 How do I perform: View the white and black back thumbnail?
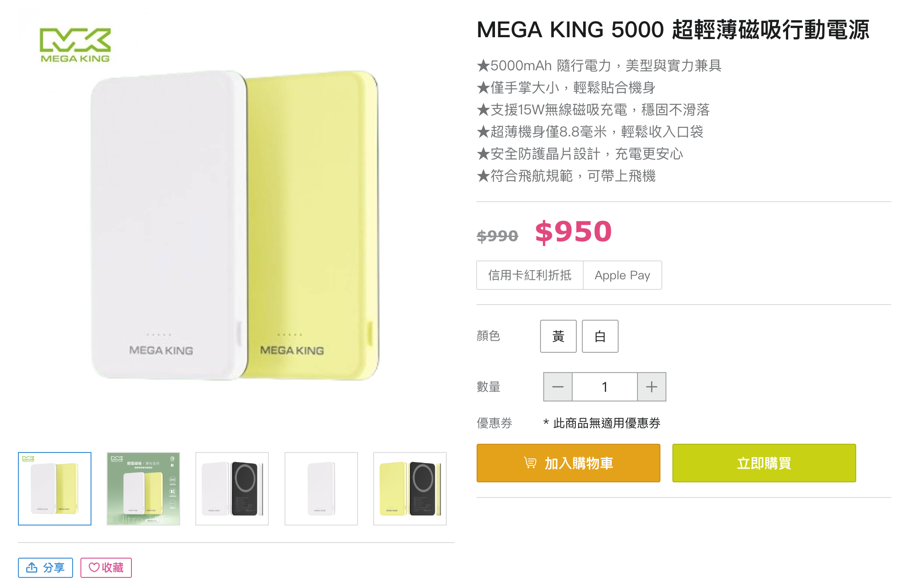click(x=232, y=489)
